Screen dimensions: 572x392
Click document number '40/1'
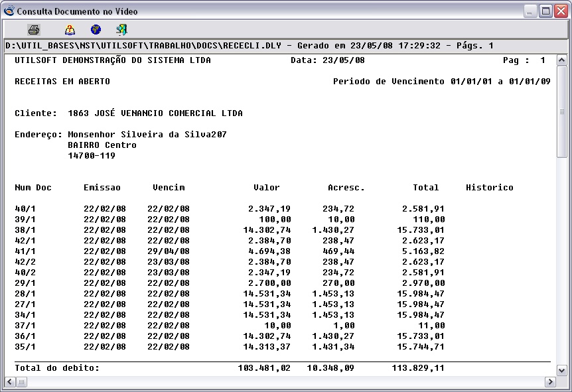[25, 208]
